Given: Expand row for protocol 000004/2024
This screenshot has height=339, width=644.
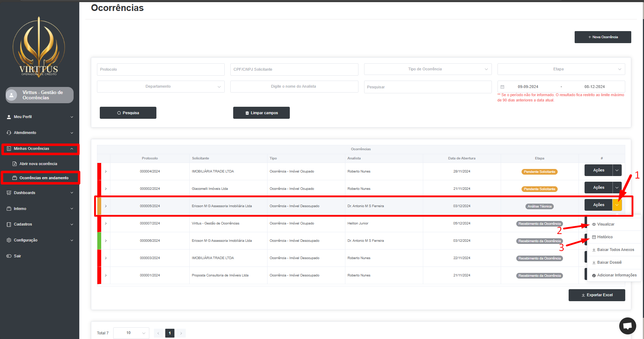Looking at the screenshot, I should click(106, 171).
